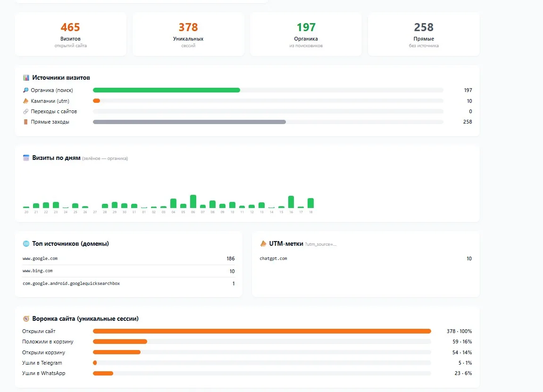This screenshot has height=392, width=543.
Task: Select the green chart bar for day 16
Action: 291,202
